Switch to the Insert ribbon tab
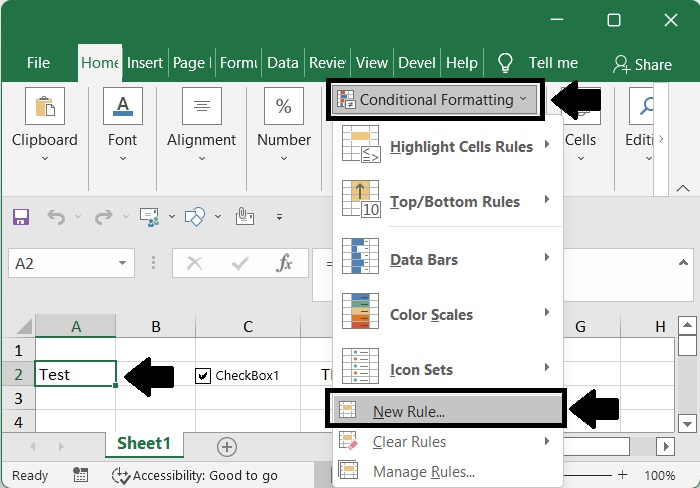The image size is (700, 488). click(x=145, y=63)
